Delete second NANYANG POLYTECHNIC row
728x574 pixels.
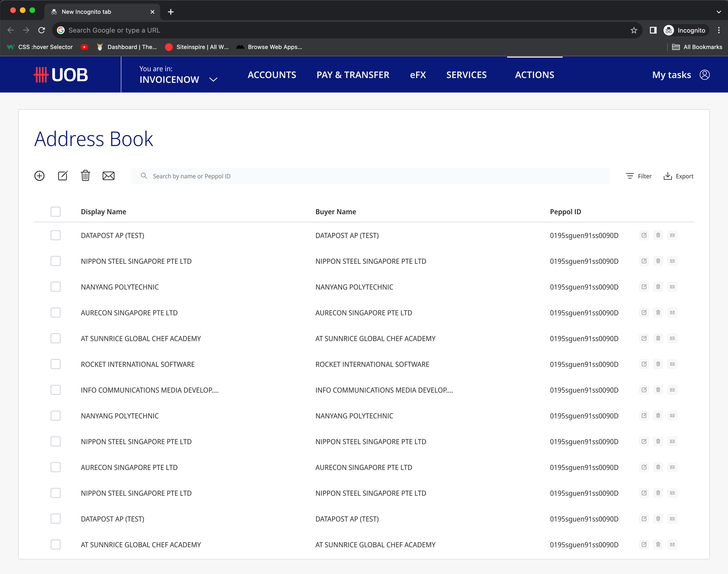[x=658, y=416]
